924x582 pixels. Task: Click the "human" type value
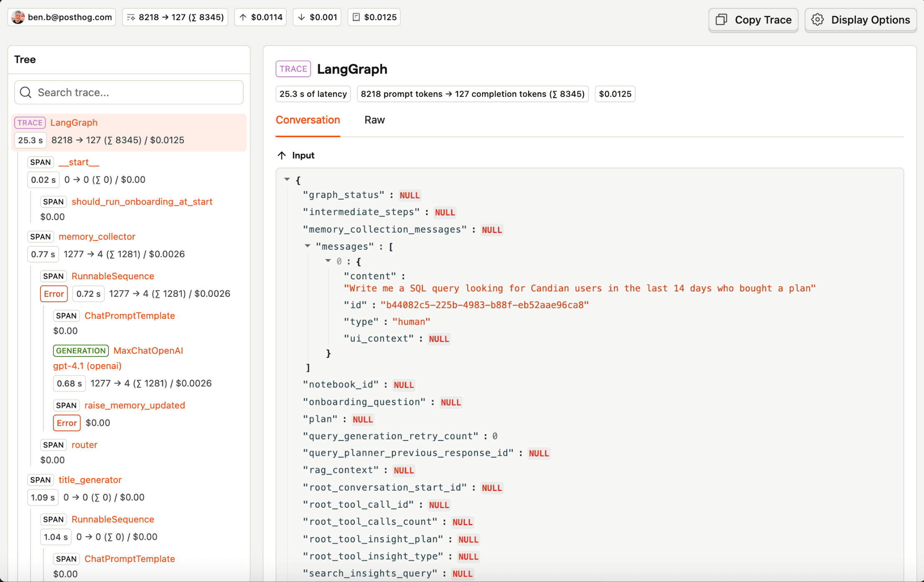pyautogui.click(x=411, y=322)
